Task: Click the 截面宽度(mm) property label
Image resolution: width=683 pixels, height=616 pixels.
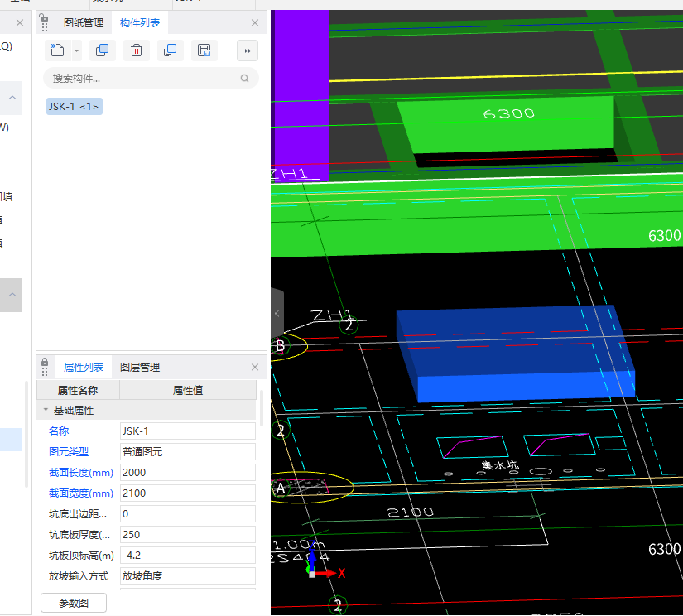Action: coord(81,493)
